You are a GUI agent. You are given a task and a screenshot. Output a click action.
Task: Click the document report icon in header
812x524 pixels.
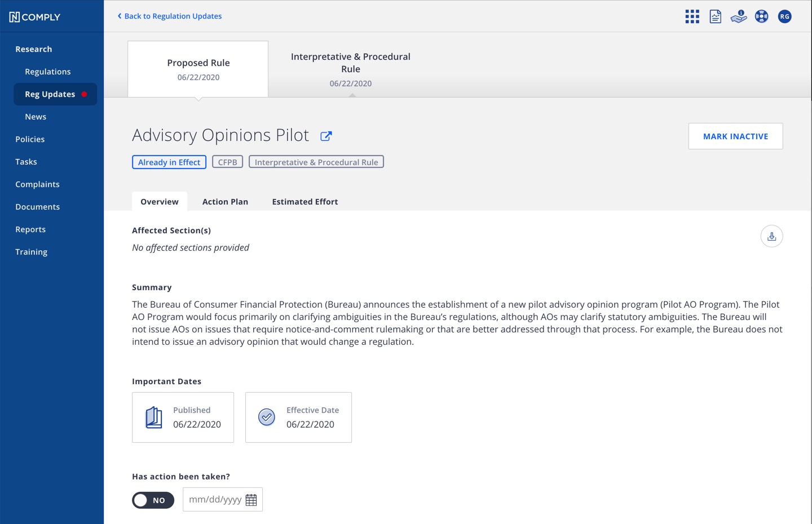[x=715, y=16]
